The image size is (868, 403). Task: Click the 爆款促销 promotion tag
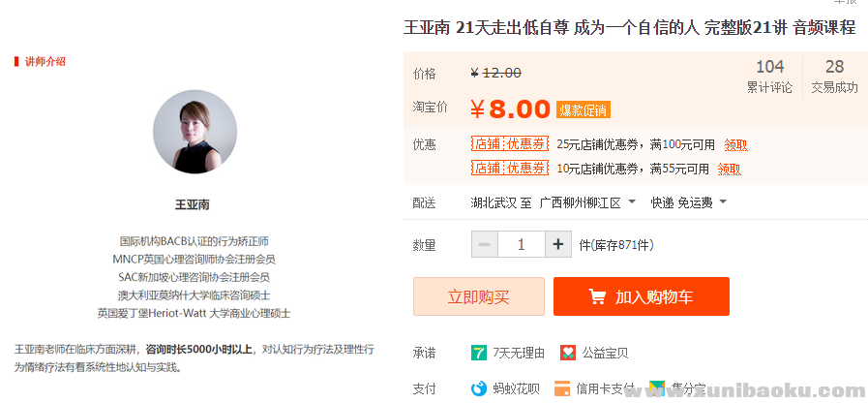coord(583,109)
